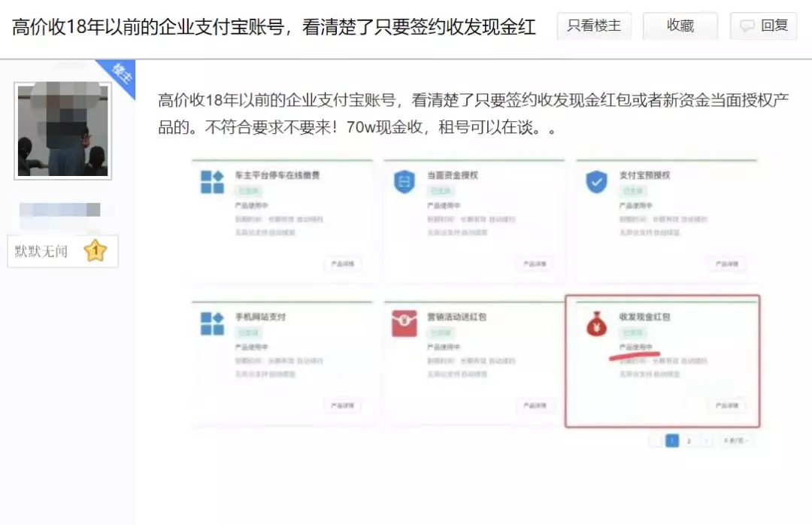Viewport: 812px width, 525px height.
Task: Open 产品详情 for 车主平台停车在线缴费
Action: [343, 264]
